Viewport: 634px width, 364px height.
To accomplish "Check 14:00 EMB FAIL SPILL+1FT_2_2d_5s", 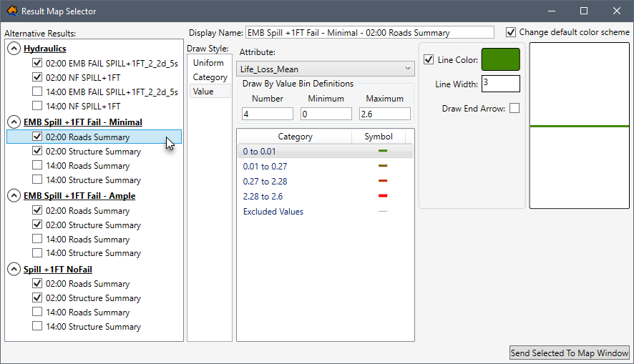I will (x=36, y=92).
